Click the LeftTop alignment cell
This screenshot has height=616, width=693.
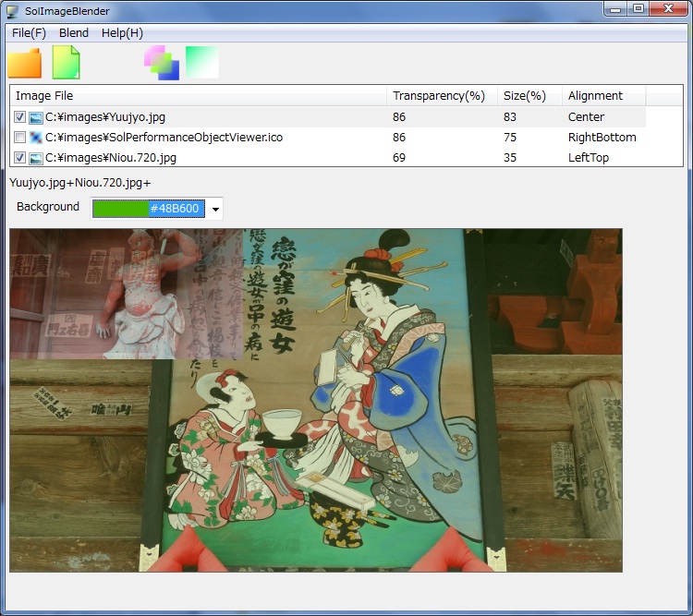[589, 158]
